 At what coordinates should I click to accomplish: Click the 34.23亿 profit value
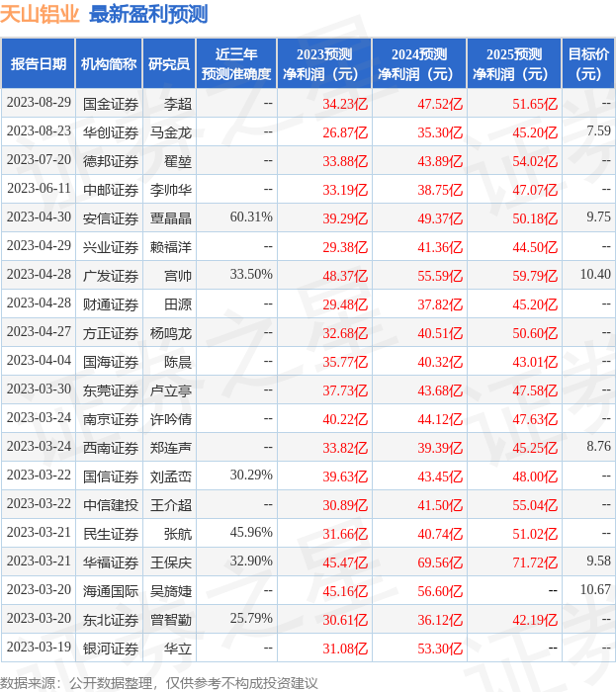point(345,104)
